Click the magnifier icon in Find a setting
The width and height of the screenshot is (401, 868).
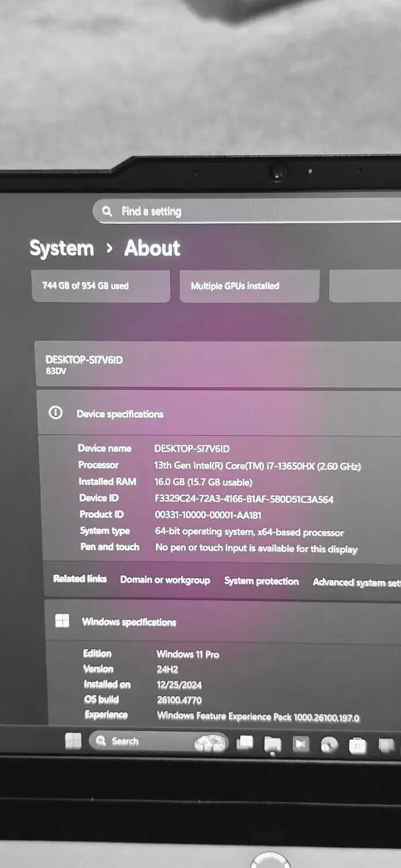pos(107,211)
